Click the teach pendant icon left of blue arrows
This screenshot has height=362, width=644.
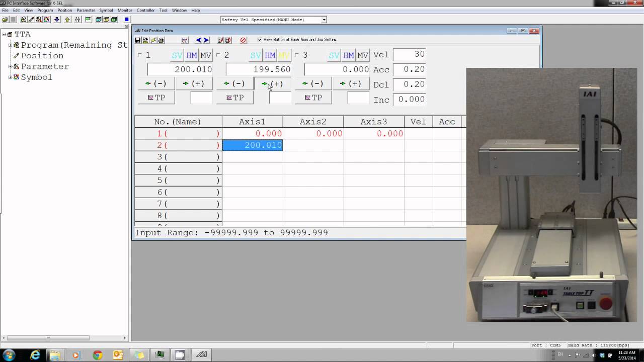pos(185,40)
